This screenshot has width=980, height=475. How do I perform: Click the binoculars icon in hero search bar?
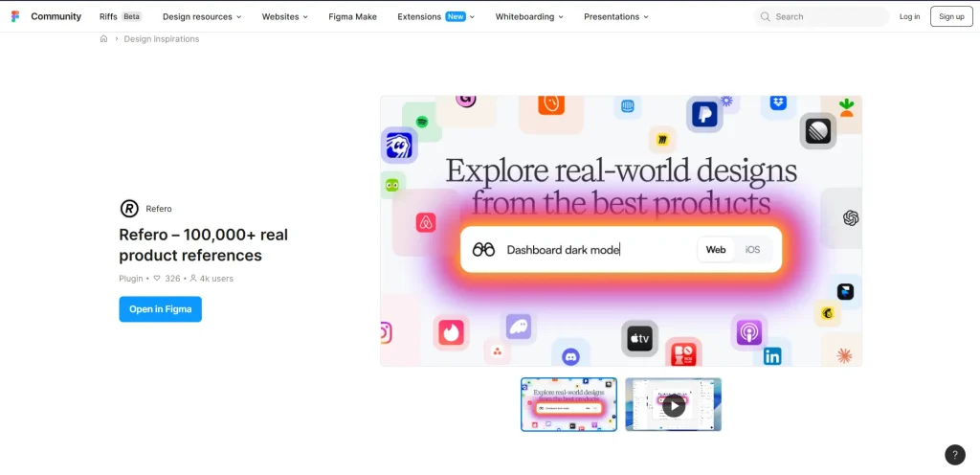(x=483, y=249)
